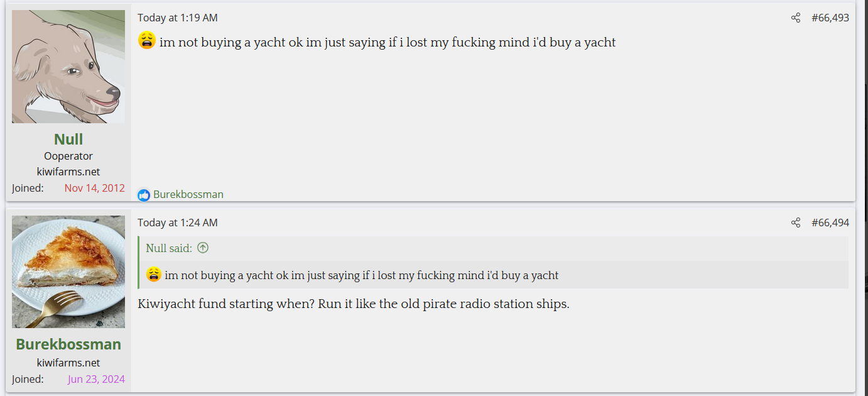Click Burekbossman in the reactions list
This screenshot has width=868, height=396.
[x=188, y=194]
